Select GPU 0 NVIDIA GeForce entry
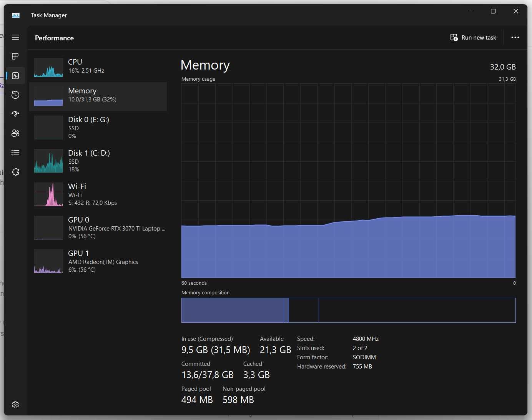The height and width of the screenshot is (420, 532). point(98,228)
